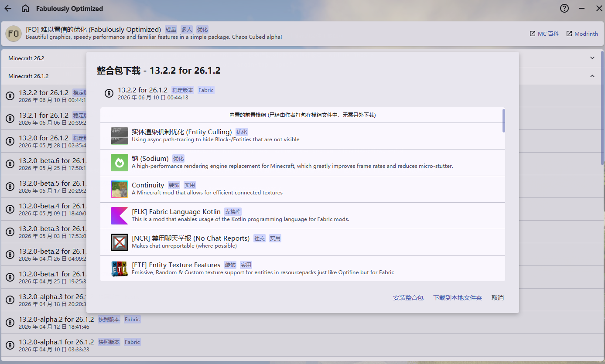Click the ETF Entity Texture Features icon
Screen dimensions: 605x364
pyautogui.click(x=120, y=269)
